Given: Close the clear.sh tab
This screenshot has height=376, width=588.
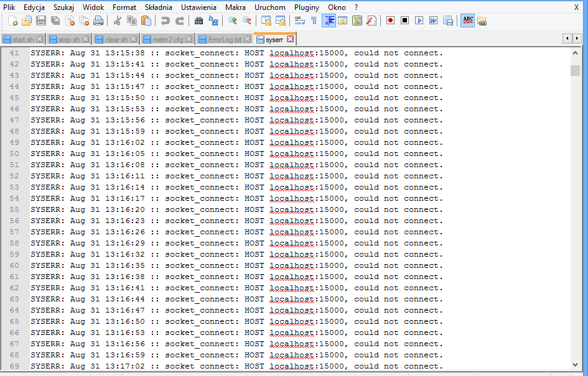Looking at the screenshot, I should [x=134, y=39].
